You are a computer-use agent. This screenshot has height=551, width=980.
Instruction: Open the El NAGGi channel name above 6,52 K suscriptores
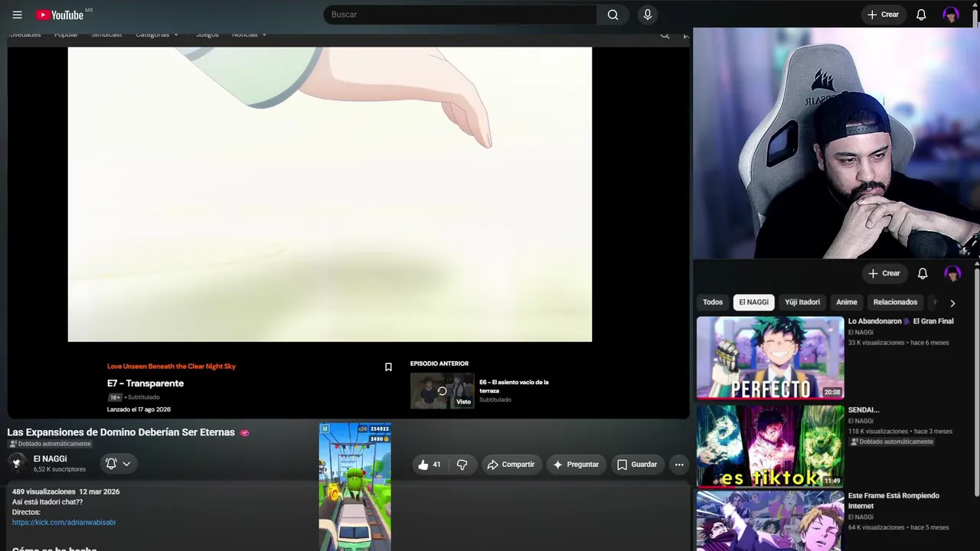click(x=50, y=459)
